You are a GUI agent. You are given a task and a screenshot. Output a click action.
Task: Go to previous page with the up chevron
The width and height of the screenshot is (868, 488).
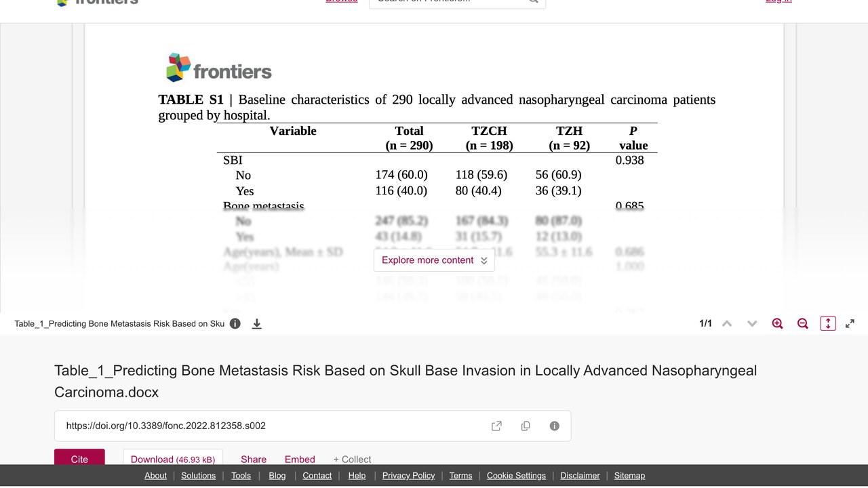(x=727, y=324)
